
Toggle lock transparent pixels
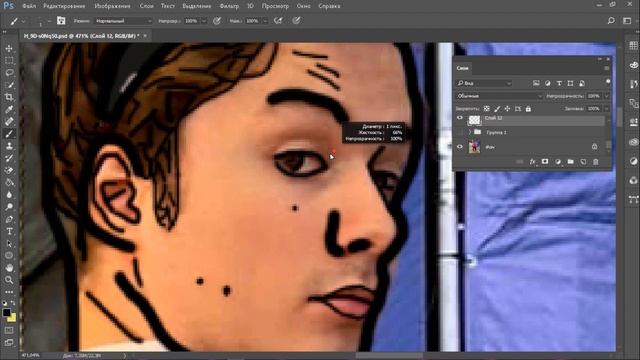point(487,109)
